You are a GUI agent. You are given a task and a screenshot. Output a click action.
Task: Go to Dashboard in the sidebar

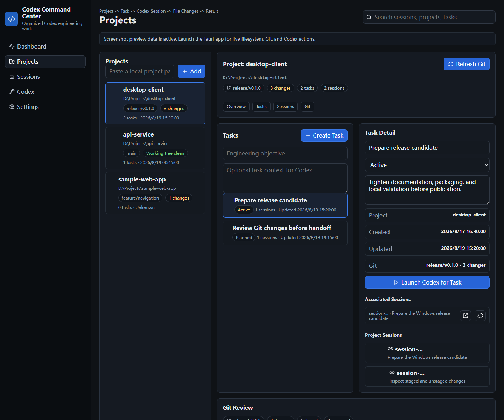pos(45,47)
